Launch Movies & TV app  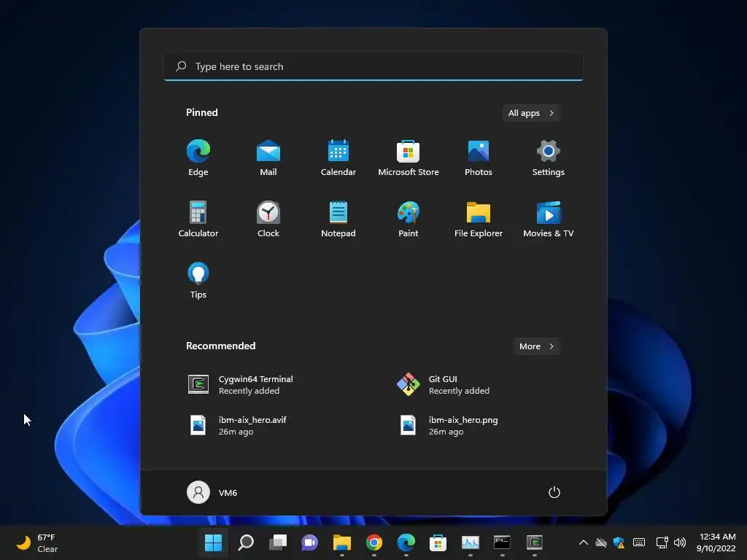point(549,219)
